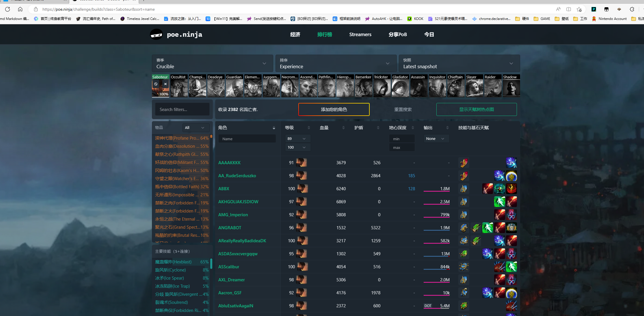644x316 pixels.
Task: Filter by 冈姆的壮志(Kaom's) item
Action: tap(182, 170)
